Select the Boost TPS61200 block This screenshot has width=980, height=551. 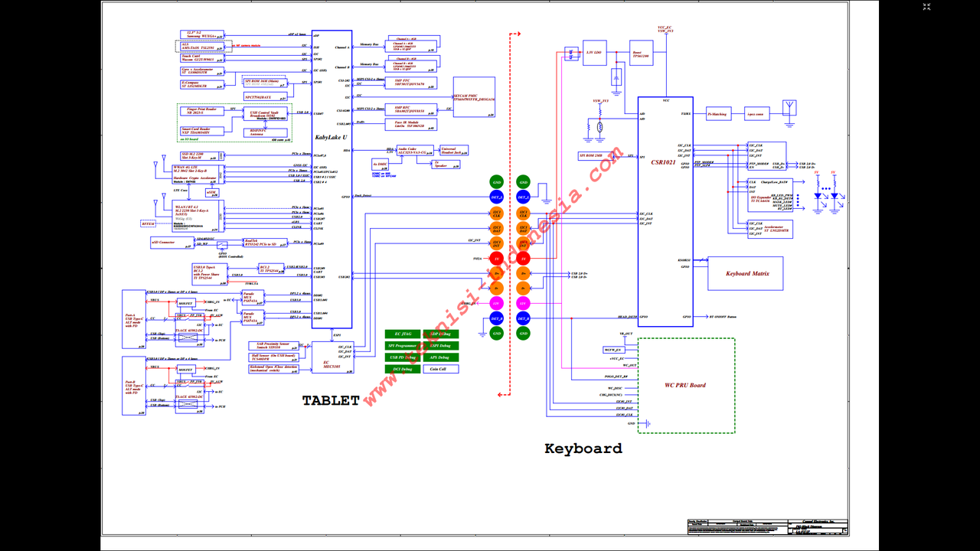pos(640,54)
